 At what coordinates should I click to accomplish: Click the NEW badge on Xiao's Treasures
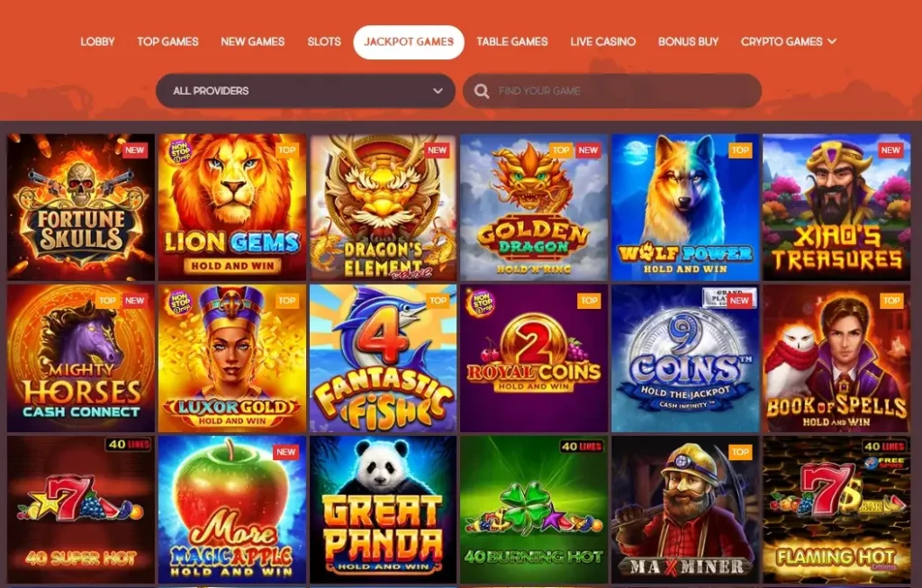(890, 150)
